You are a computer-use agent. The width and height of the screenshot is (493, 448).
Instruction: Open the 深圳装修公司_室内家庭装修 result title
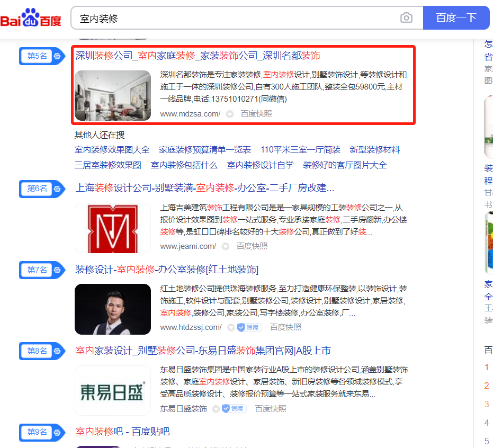point(198,56)
